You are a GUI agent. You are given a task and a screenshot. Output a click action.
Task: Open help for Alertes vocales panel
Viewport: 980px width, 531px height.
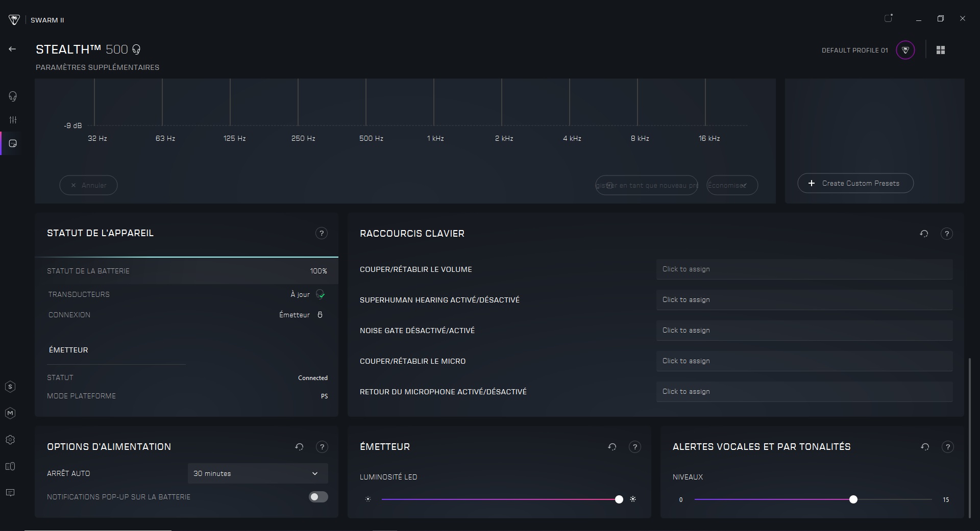click(948, 447)
